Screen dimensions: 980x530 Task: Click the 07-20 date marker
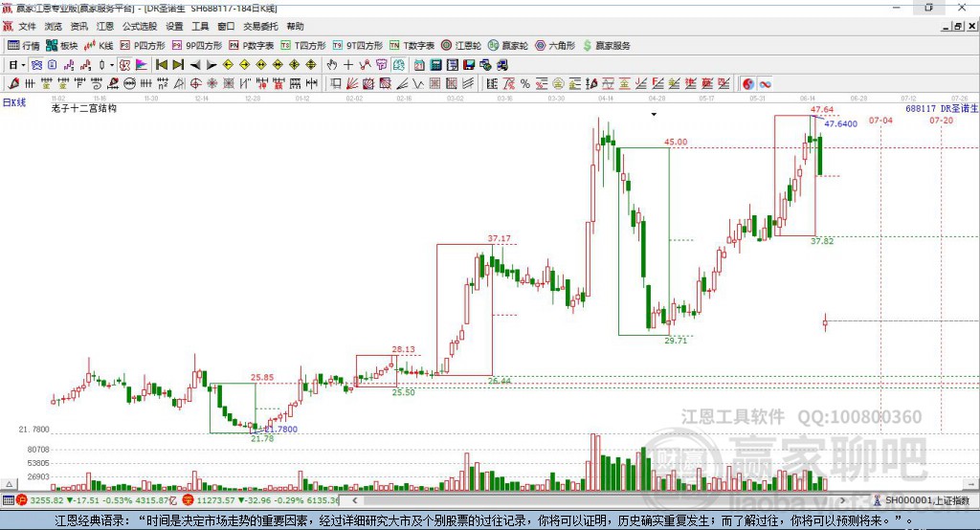tap(942, 120)
